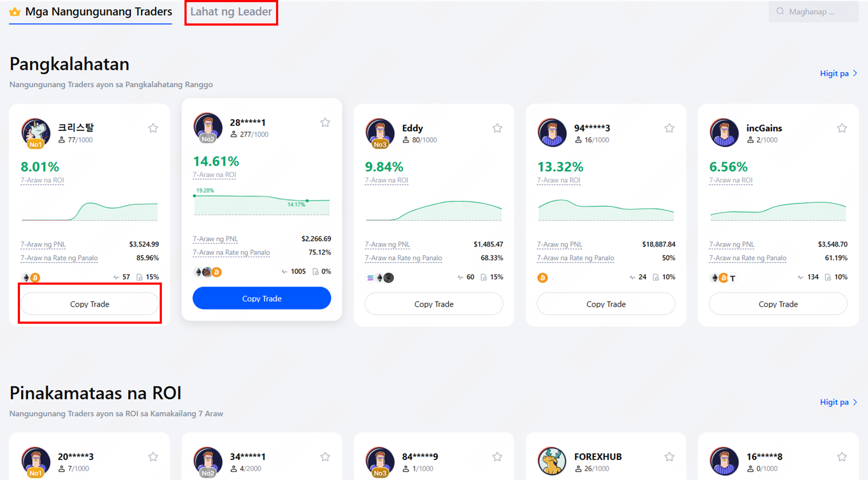
Task: Select Mga Nangungunang Traders tab
Action: [x=99, y=12]
